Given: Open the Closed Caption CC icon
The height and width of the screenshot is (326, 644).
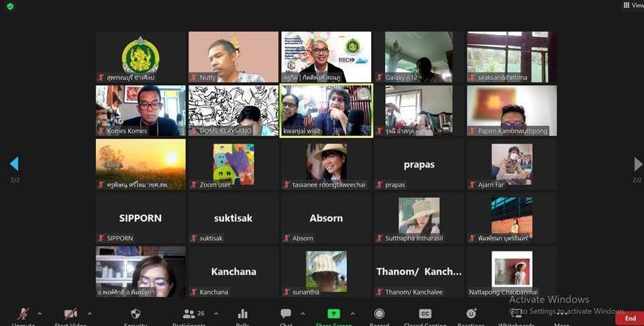Looking at the screenshot, I should 425,314.
